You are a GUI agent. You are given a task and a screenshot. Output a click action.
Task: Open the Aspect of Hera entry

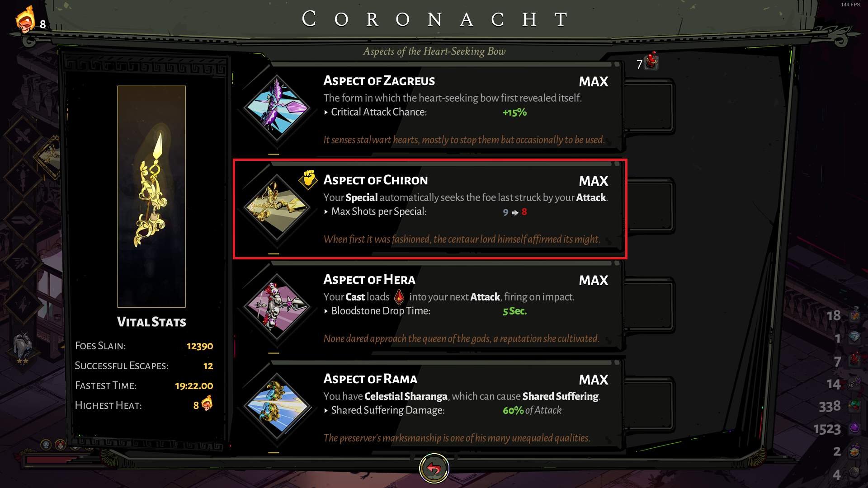click(x=429, y=308)
